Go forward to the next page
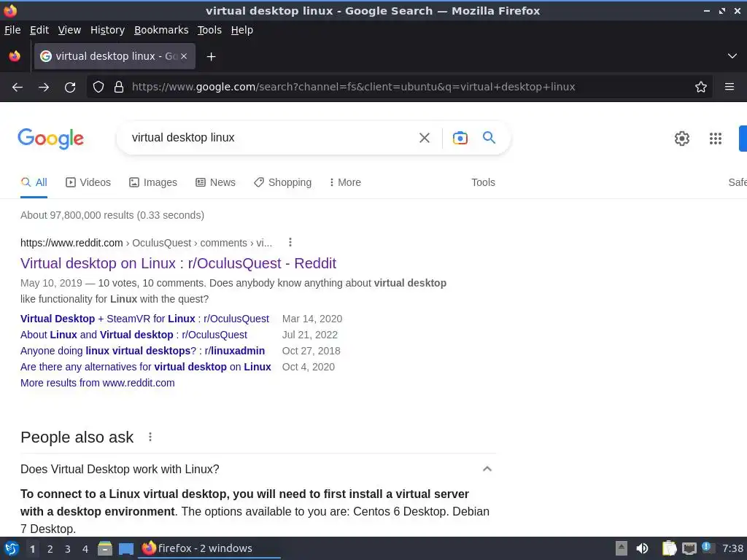This screenshot has height=560, width=747. (44, 87)
